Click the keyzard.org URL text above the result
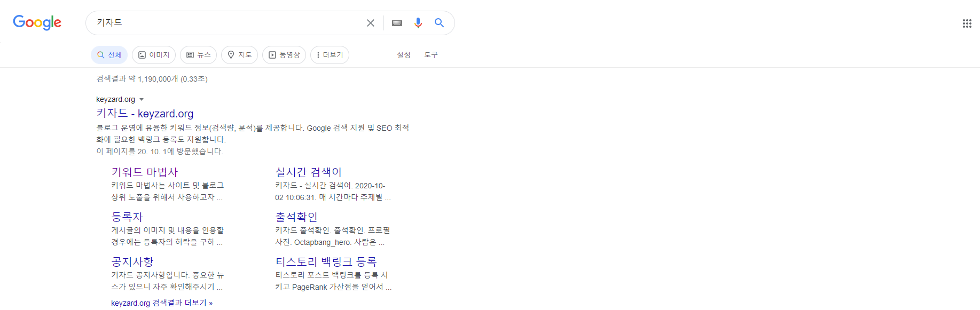This screenshot has height=310, width=980. [x=115, y=100]
